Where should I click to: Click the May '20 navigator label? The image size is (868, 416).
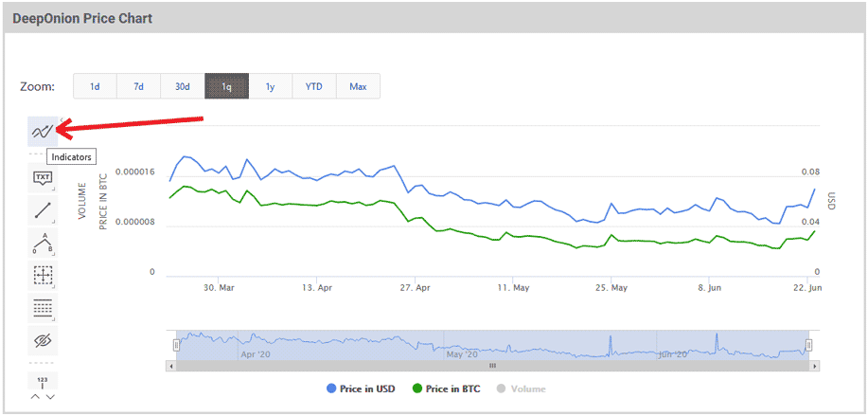(x=462, y=354)
